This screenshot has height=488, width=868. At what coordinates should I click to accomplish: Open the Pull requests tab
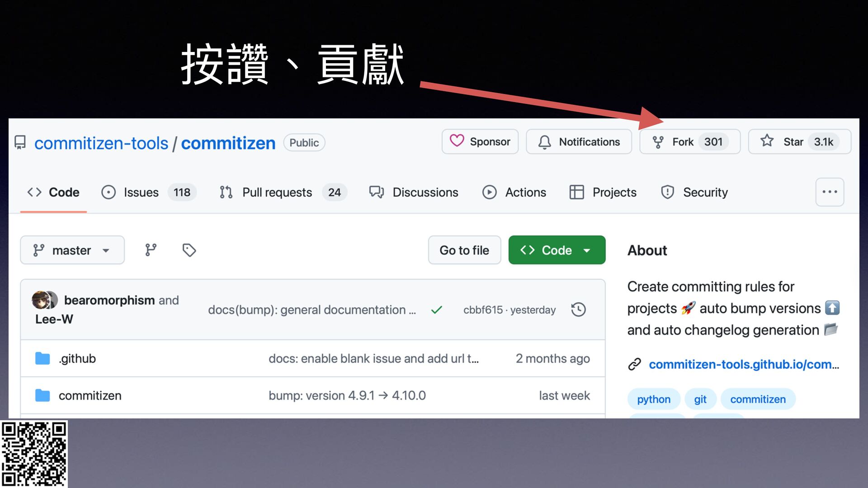[x=277, y=192]
